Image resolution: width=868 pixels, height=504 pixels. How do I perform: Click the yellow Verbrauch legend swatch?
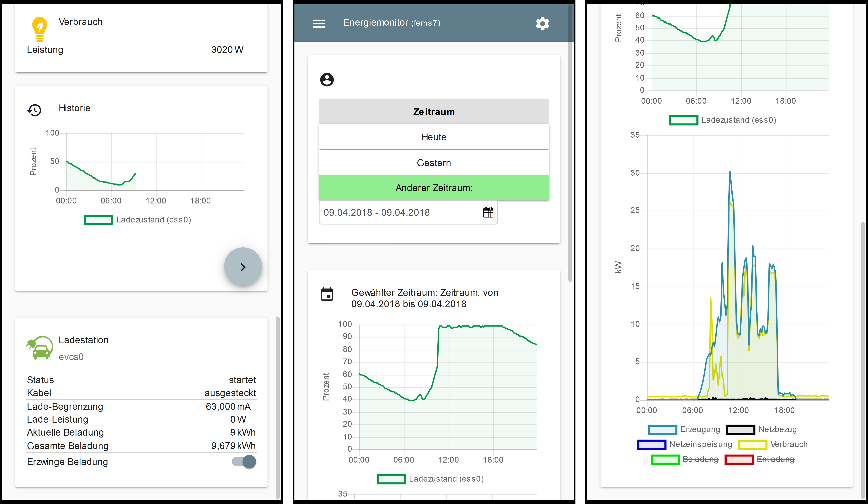[x=753, y=444]
